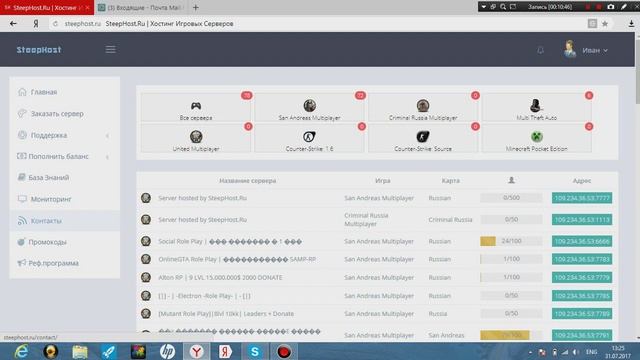Image resolution: width=640 pixels, height=360 pixels.
Task: Click address 109.234.36.53:6666 button
Action: [x=582, y=241]
